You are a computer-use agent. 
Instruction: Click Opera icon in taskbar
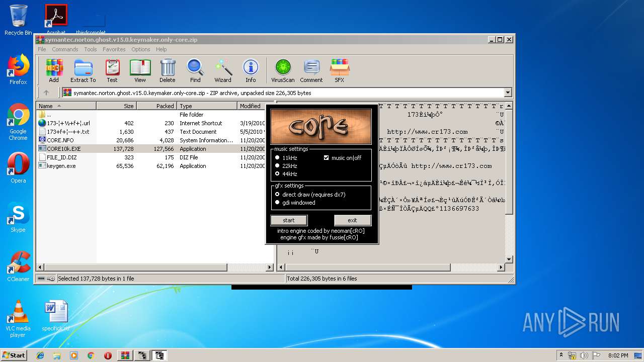pos(108,355)
